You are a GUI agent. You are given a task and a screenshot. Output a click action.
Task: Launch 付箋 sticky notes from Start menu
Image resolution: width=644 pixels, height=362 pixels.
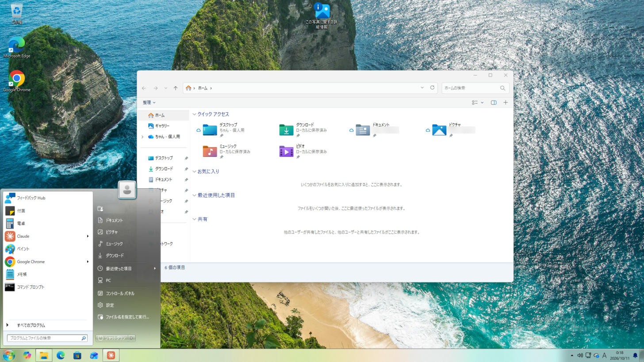click(x=47, y=211)
